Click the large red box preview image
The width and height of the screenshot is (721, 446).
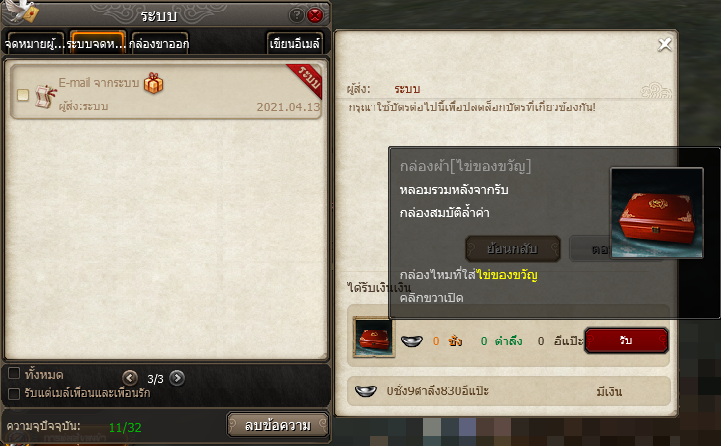(x=657, y=213)
